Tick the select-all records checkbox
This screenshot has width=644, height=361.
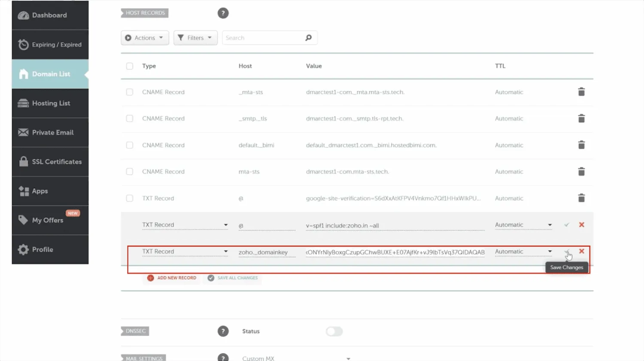click(x=130, y=66)
